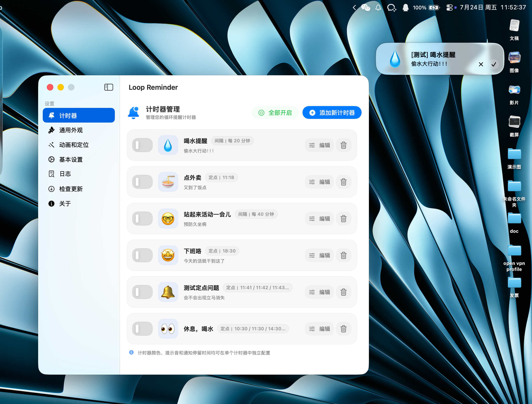Switch on 休息，喝水 timer
The width and height of the screenshot is (532, 404).
point(142,329)
